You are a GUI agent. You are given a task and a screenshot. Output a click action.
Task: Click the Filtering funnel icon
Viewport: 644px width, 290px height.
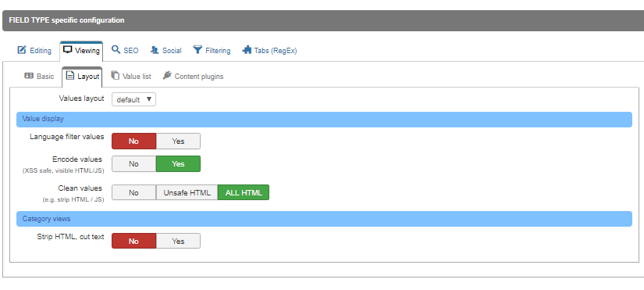point(198,50)
